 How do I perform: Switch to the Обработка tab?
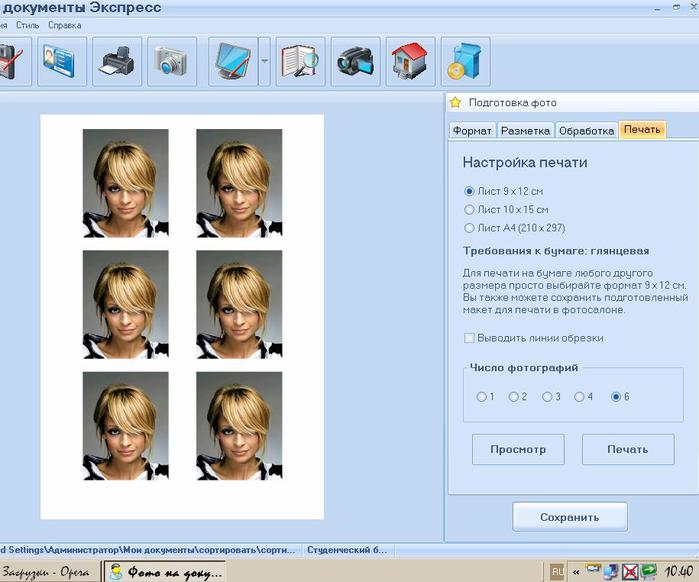[586, 131]
